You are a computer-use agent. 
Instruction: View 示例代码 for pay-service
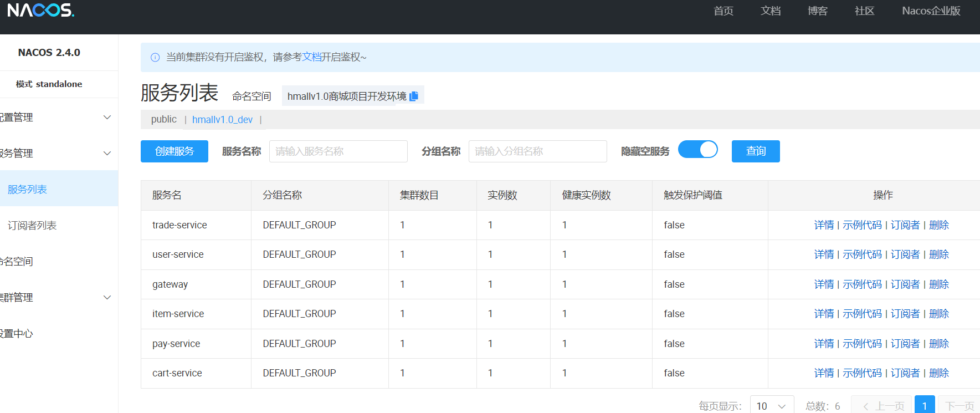tap(862, 344)
